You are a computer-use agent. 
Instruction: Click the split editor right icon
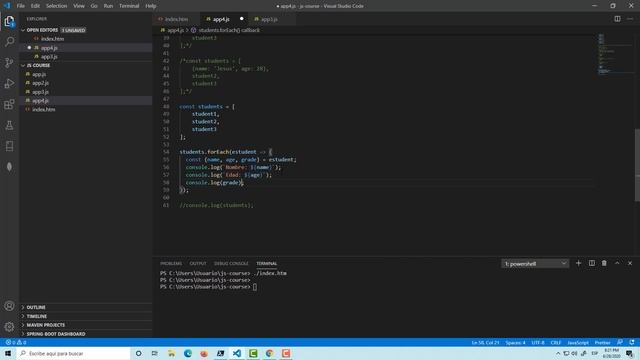click(617, 19)
